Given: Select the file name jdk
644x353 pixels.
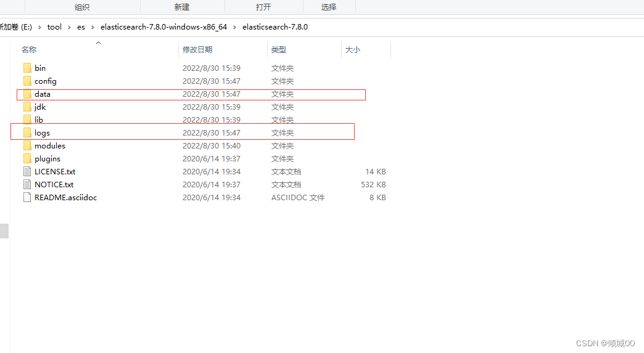Looking at the screenshot, I should coord(40,107).
